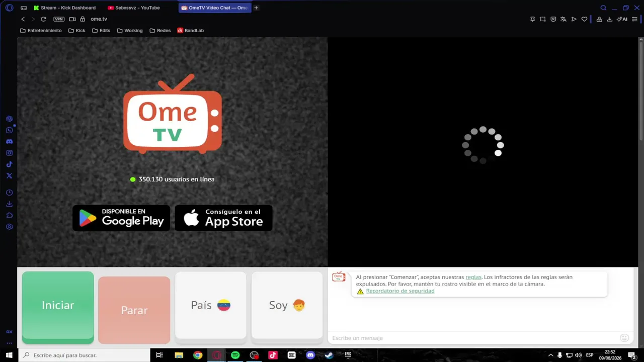Image resolution: width=644 pixels, height=362 pixels.
Task: Open the Entretenimiento bookmarks folder
Action: coord(41,31)
